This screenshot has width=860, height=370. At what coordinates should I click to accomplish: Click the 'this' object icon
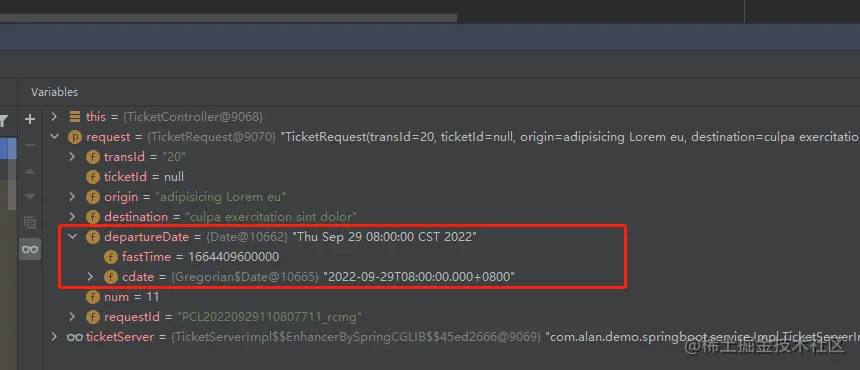[75, 117]
